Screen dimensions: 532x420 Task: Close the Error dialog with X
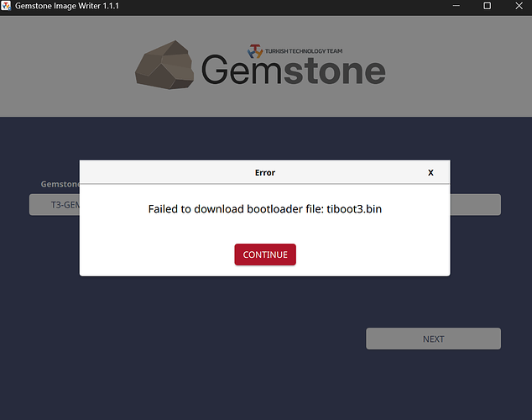pyautogui.click(x=430, y=172)
